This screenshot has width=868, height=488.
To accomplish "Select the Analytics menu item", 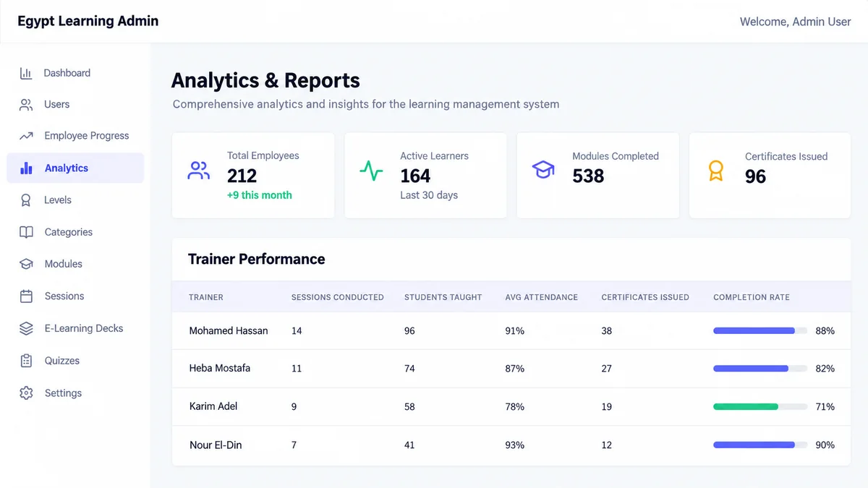I will 75,168.
